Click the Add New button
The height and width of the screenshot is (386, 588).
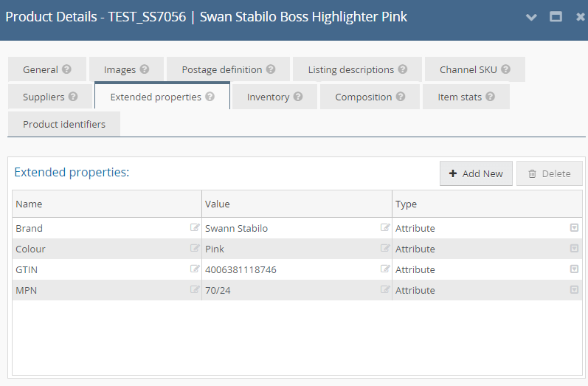pos(476,173)
